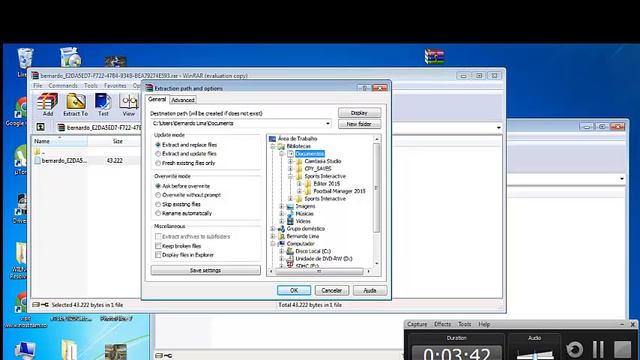
Task: Open the Effects menu in the recorder
Action: click(442, 324)
